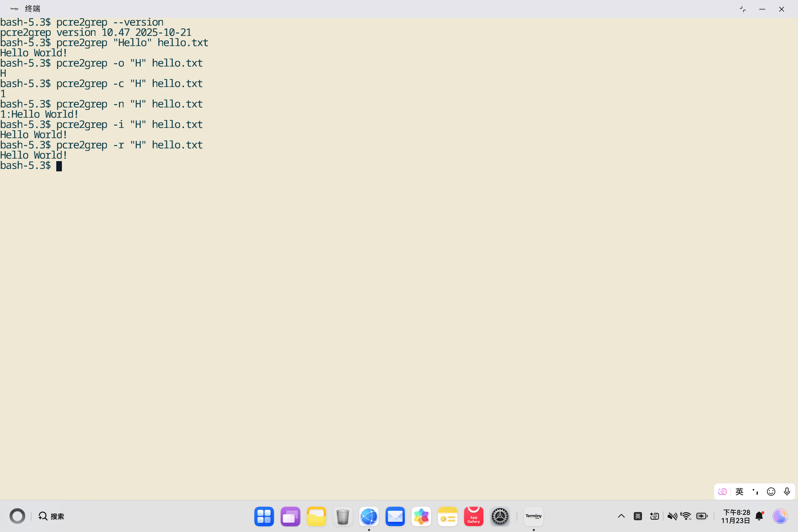Viewport: 798px width, 532px height.
Task: Click the 搜索 search button
Action: coord(51,516)
